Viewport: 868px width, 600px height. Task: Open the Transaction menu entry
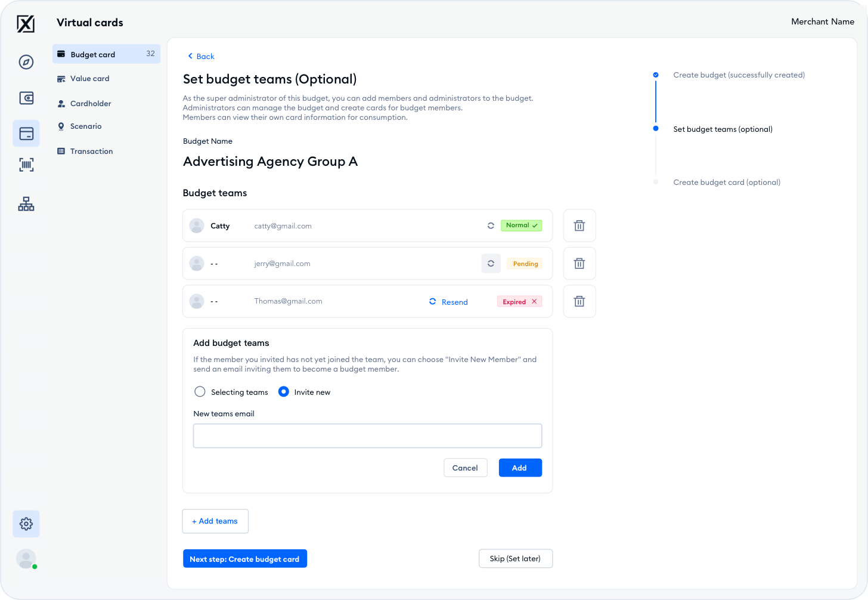(91, 151)
